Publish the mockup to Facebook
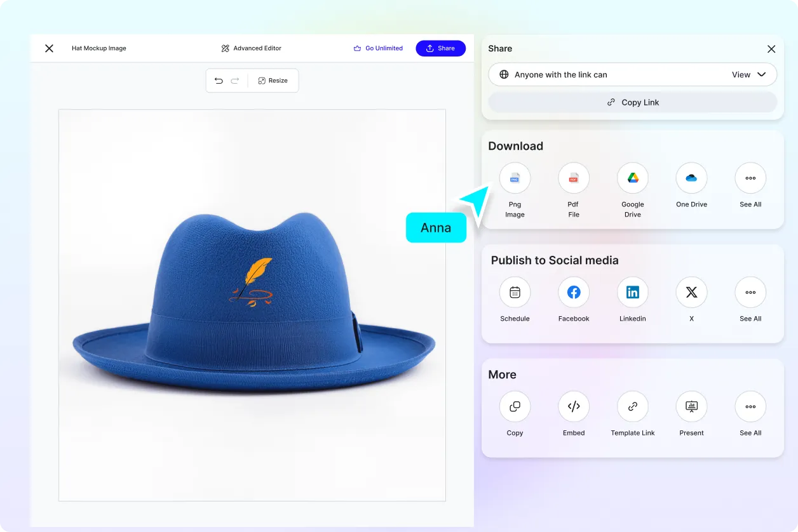 [x=573, y=292]
